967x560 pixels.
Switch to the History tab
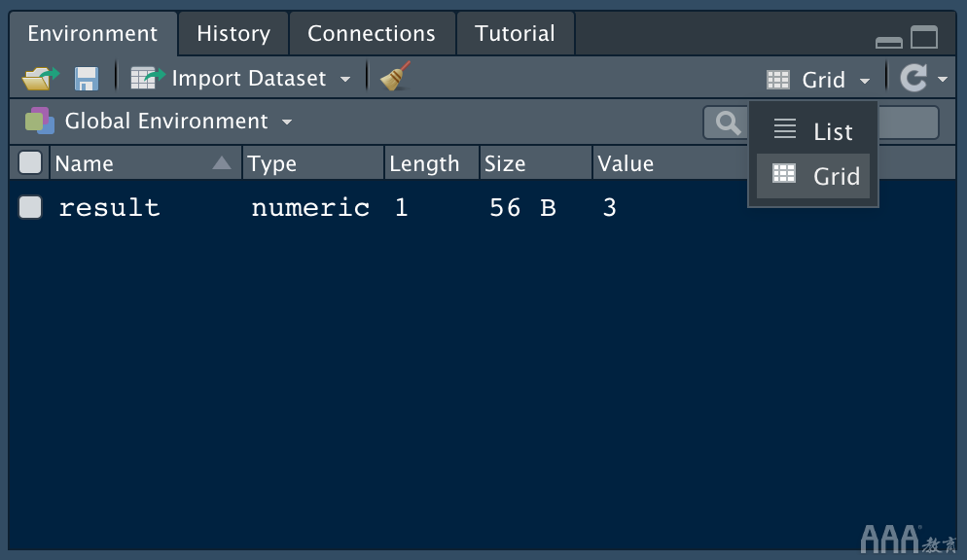[x=233, y=34]
